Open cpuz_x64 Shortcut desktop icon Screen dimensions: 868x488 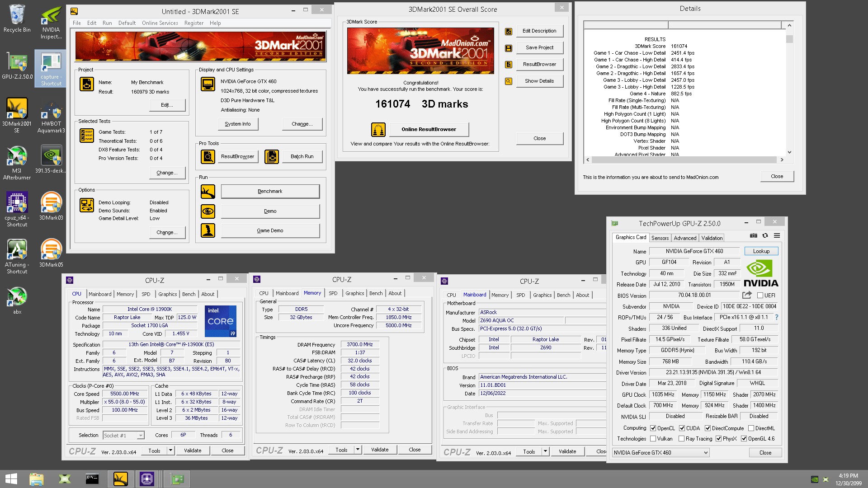point(17,209)
